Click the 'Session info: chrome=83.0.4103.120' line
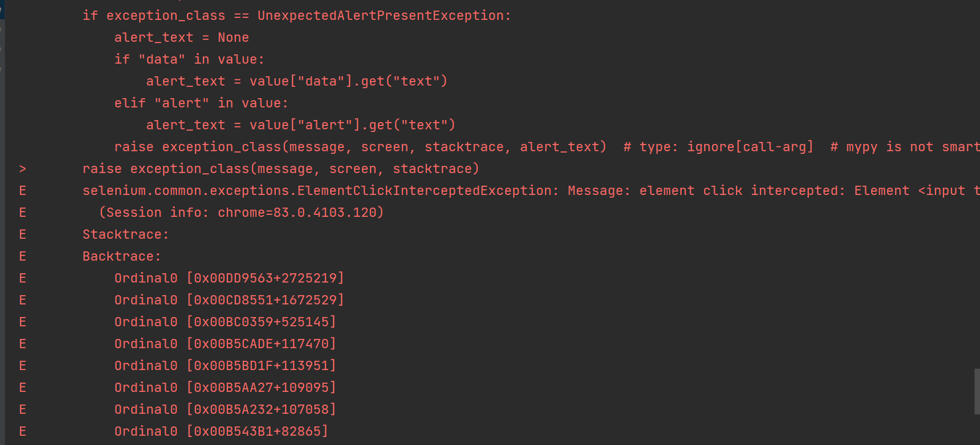980x445 pixels. click(241, 212)
